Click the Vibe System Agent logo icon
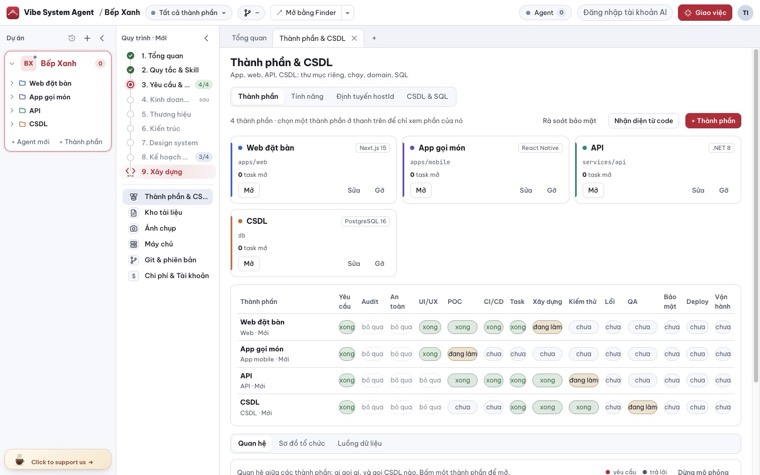Viewport: 760px width, 475px height. 13,13
